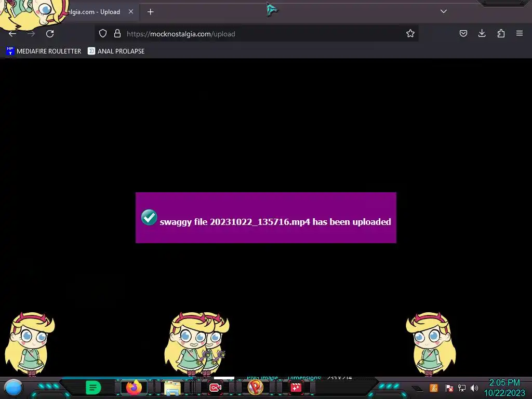Open the ANAL PROLAPSE bookmark
532x399 pixels.
point(116,51)
